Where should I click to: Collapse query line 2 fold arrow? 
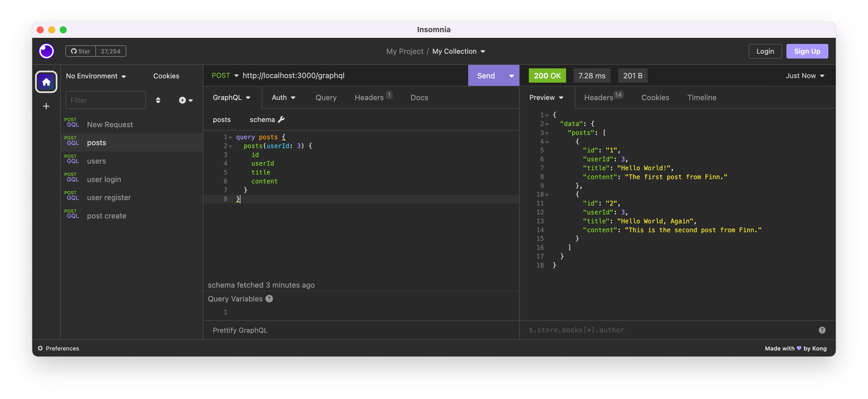click(230, 146)
